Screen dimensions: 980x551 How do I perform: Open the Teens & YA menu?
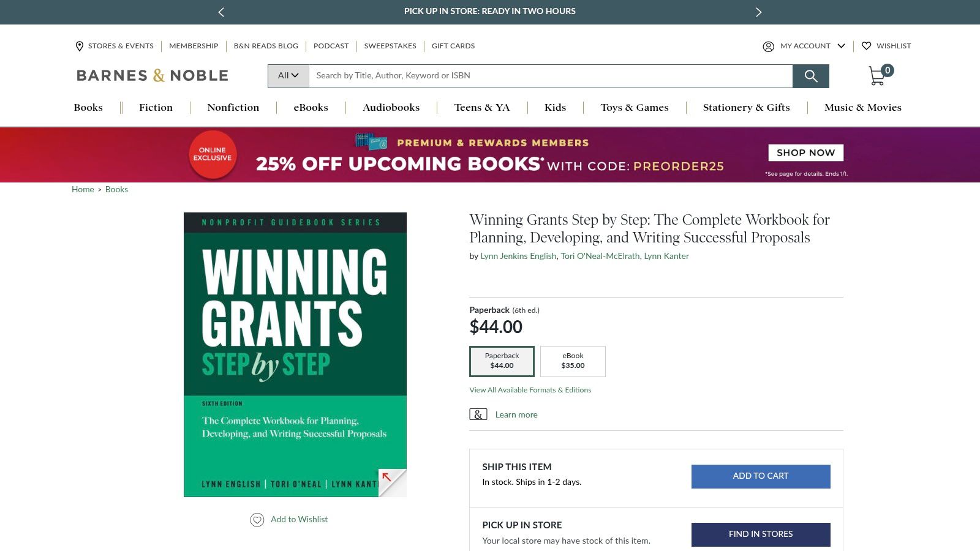482,108
